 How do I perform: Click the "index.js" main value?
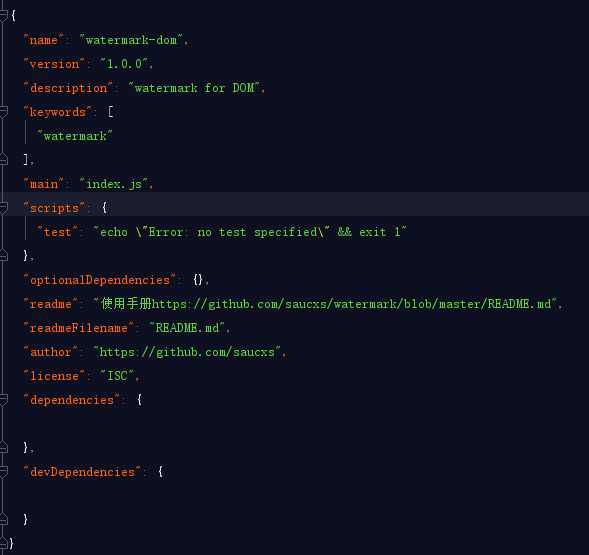coord(114,184)
